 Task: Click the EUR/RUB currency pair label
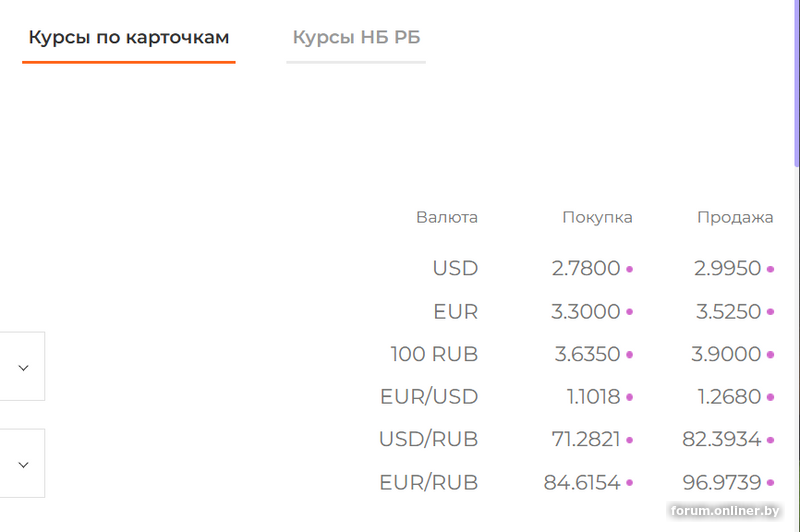(428, 483)
